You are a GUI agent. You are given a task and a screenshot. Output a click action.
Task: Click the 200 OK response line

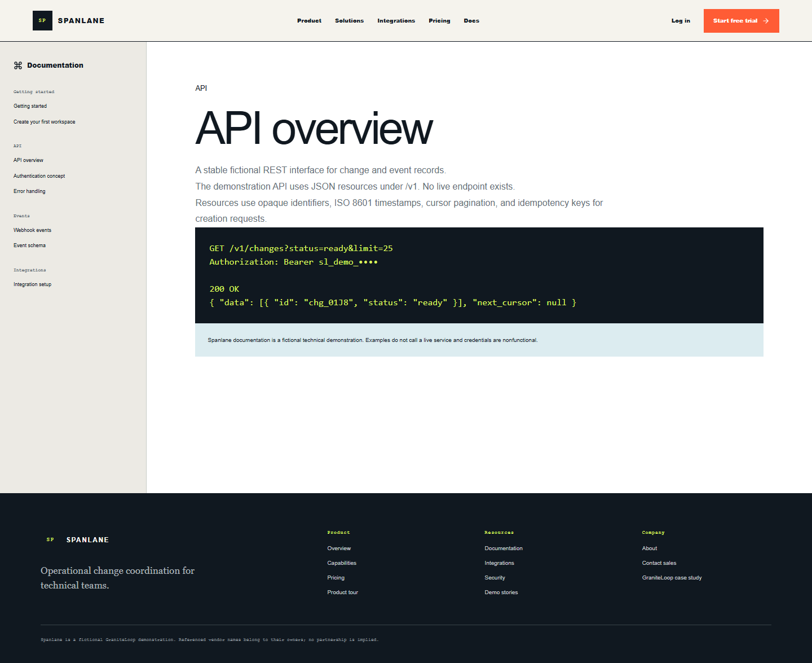224,289
